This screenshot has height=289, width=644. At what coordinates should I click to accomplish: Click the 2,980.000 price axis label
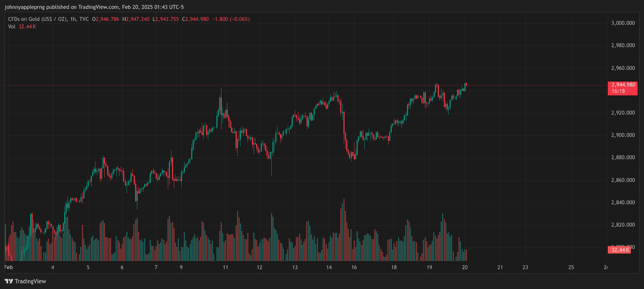coord(623,45)
